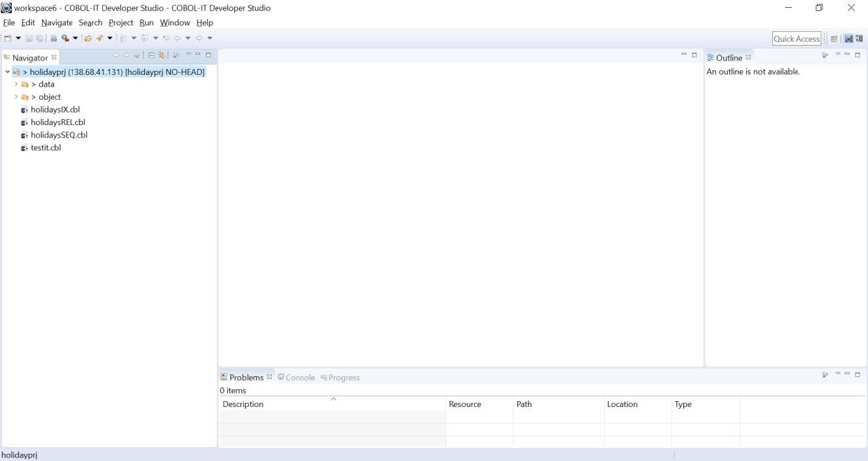868x461 pixels.
Task: Minimize the Outline panel
Action: pos(847,55)
